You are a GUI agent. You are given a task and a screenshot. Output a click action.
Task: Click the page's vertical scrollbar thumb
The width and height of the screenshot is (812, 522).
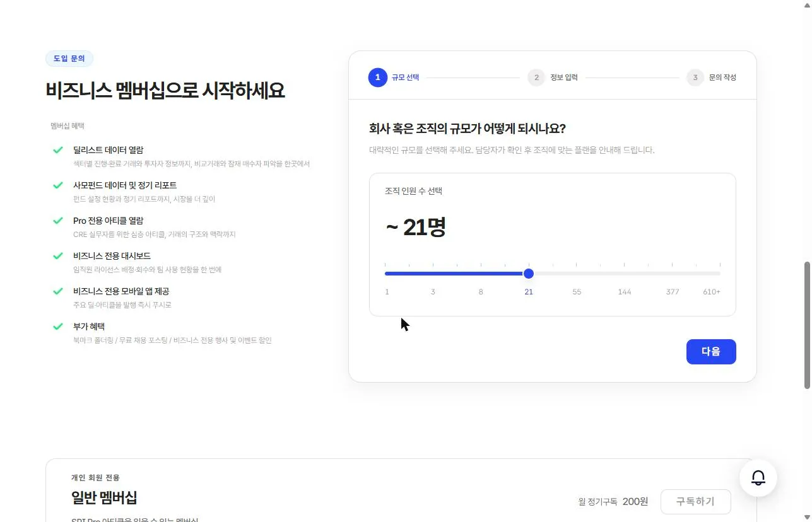click(807, 325)
